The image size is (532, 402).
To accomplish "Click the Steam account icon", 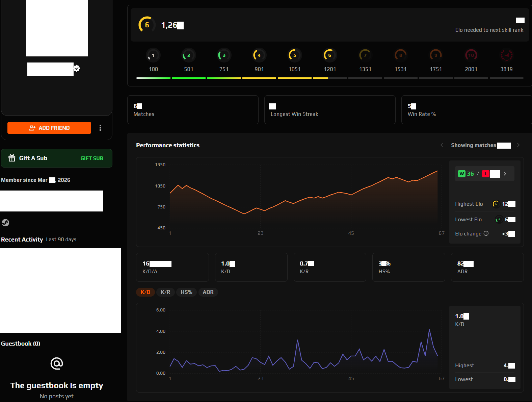I will [5, 223].
